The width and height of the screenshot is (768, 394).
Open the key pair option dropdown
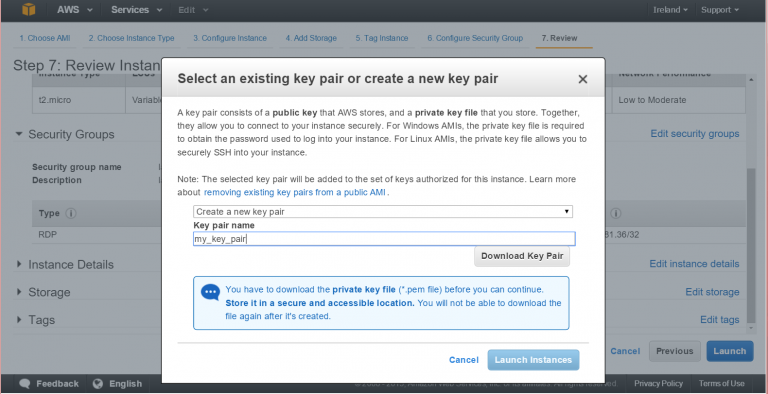[x=383, y=212]
